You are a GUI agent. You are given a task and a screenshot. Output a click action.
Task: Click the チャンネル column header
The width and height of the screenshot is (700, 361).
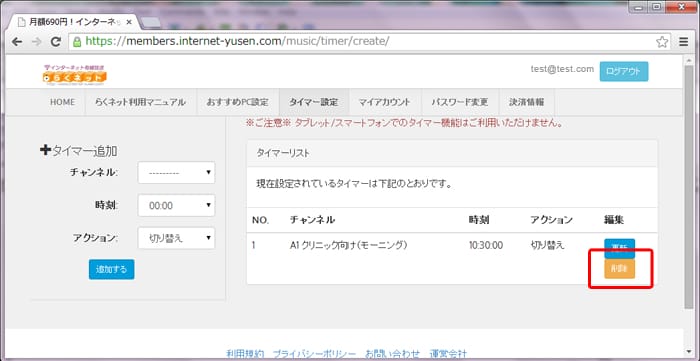click(312, 220)
